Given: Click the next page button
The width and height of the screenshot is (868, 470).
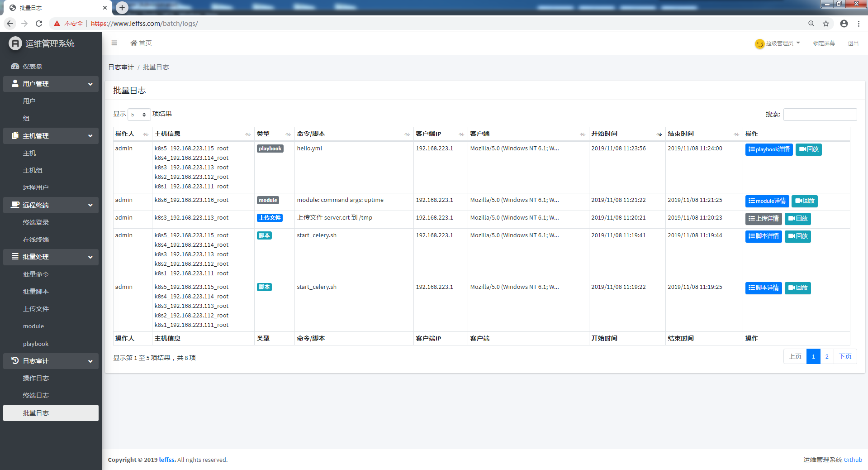Looking at the screenshot, I should (845, 356).
